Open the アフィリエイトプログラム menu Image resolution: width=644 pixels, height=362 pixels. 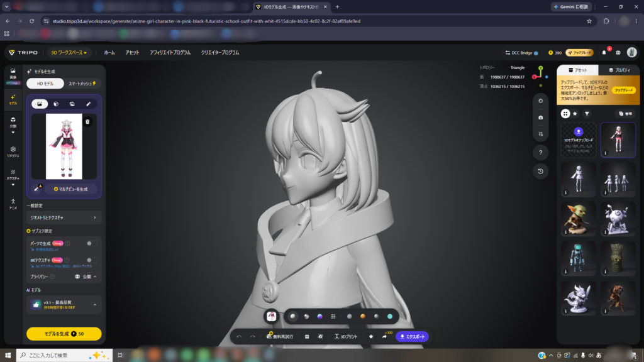coord(170,53)
